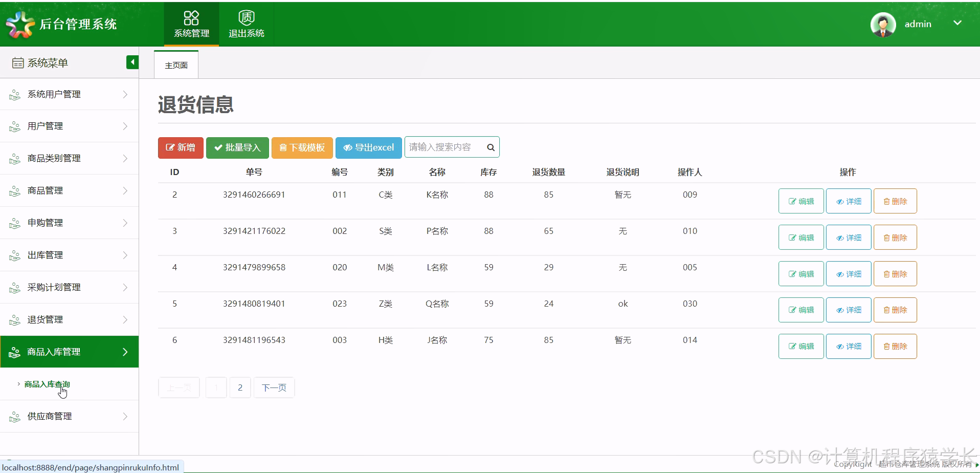View 详细 for row ID 6

tap(849, 346)
